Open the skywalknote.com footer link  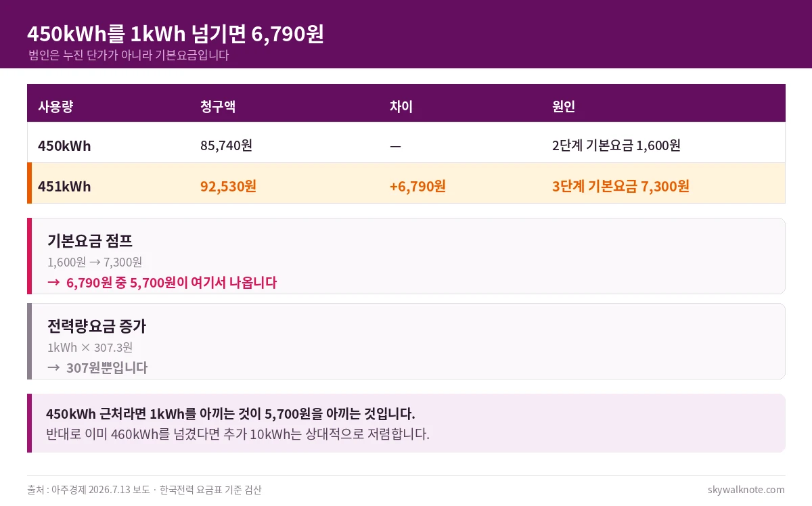point(746,490)
